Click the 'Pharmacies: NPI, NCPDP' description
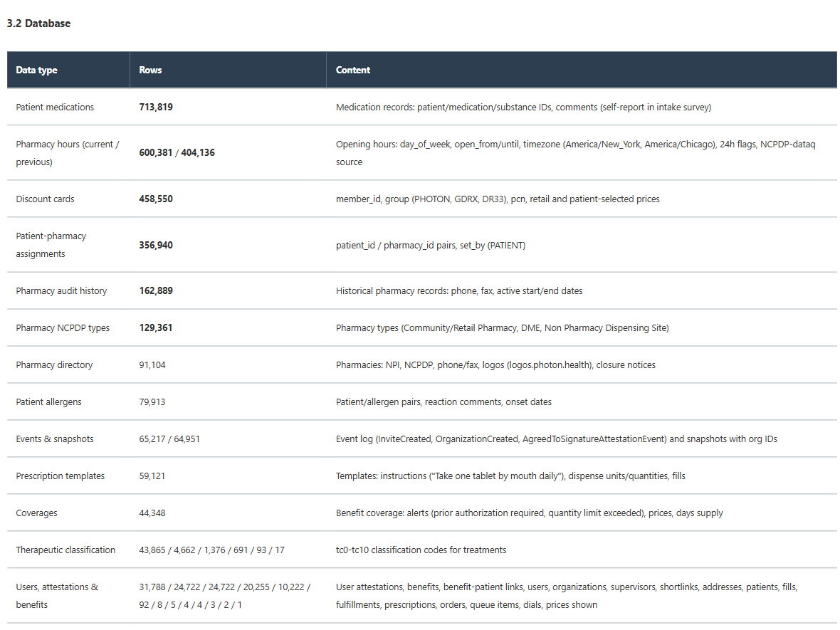840x630 pixels. point(495,364)
